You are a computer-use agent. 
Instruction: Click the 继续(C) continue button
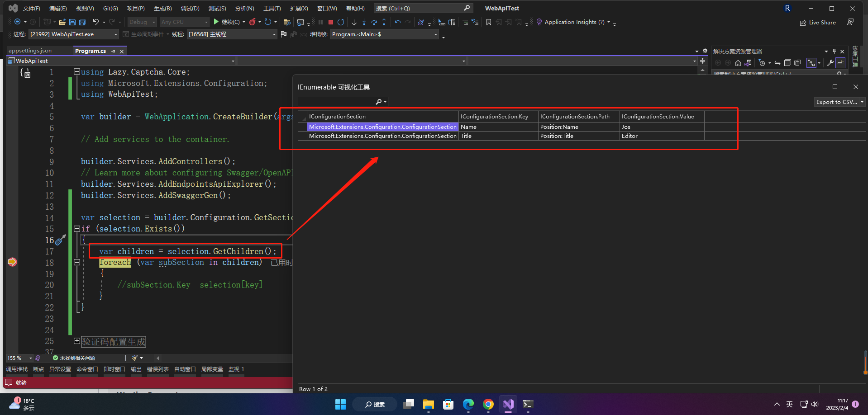(x=226, y=22)
